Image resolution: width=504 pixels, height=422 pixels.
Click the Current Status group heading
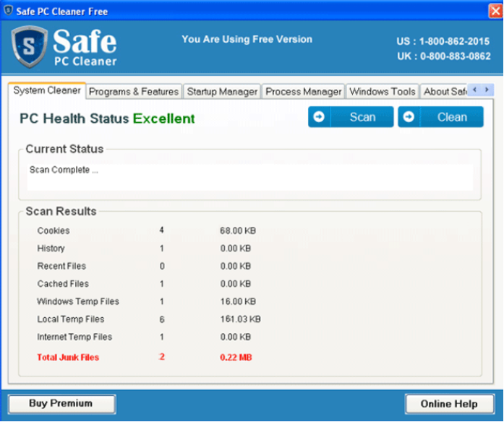(x=64, y=149)
